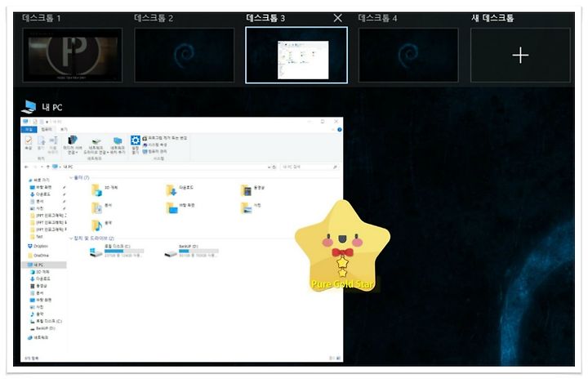This screenshot has width=588, height=379.
Task: Click the 내 PC computer icon above window
Action: pyautogui.click(x=29, y=107)
